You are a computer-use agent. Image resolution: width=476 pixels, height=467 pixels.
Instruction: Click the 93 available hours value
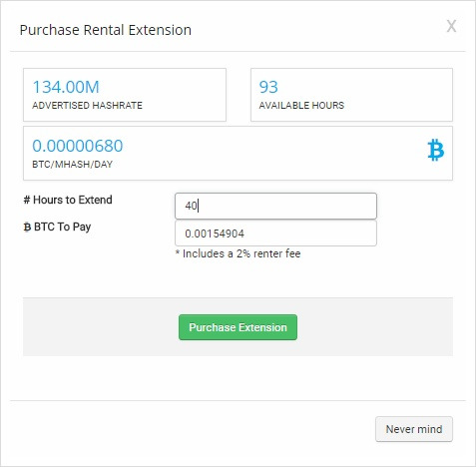point(268,87)
